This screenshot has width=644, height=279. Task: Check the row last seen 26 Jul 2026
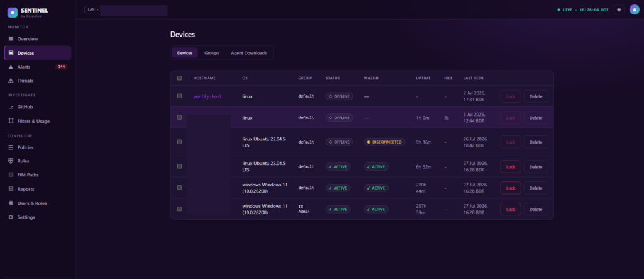(x=179, y=142)
